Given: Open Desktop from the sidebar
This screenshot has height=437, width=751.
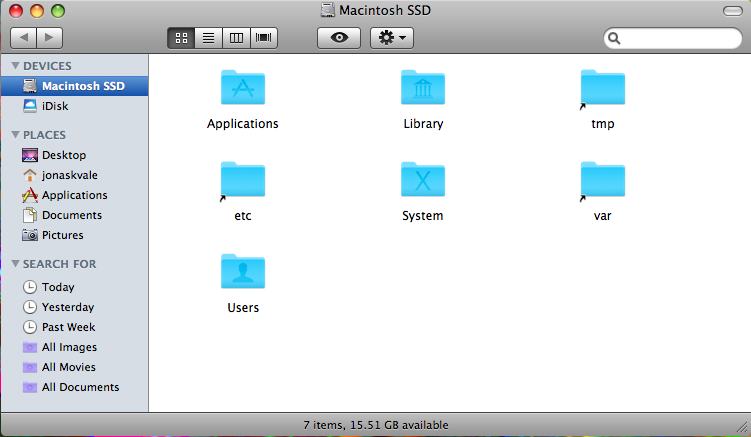Looking at the screenshot, I should point(75,155).
